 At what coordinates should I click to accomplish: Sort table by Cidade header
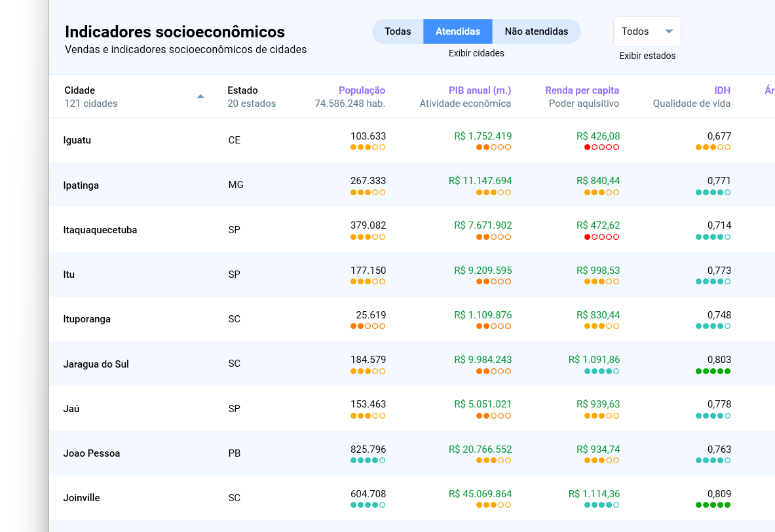pyautogui.click(x=79, y=90)
